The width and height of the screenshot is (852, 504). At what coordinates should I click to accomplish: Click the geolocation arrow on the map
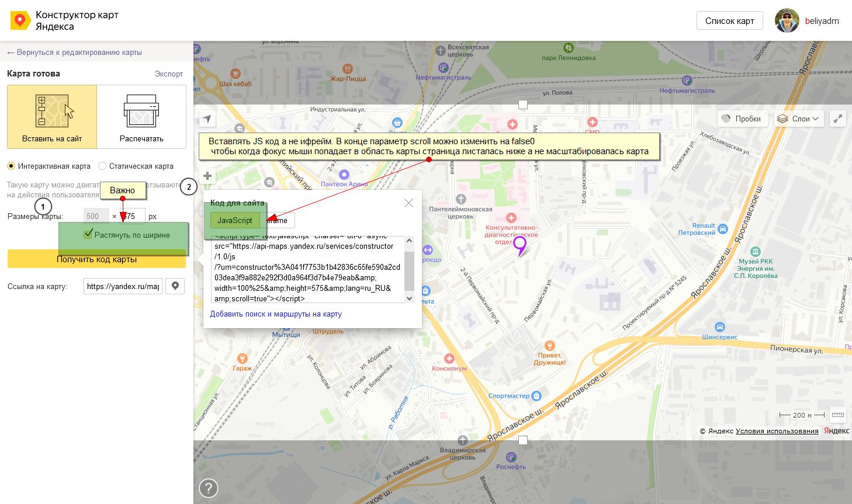pos(207,119)
